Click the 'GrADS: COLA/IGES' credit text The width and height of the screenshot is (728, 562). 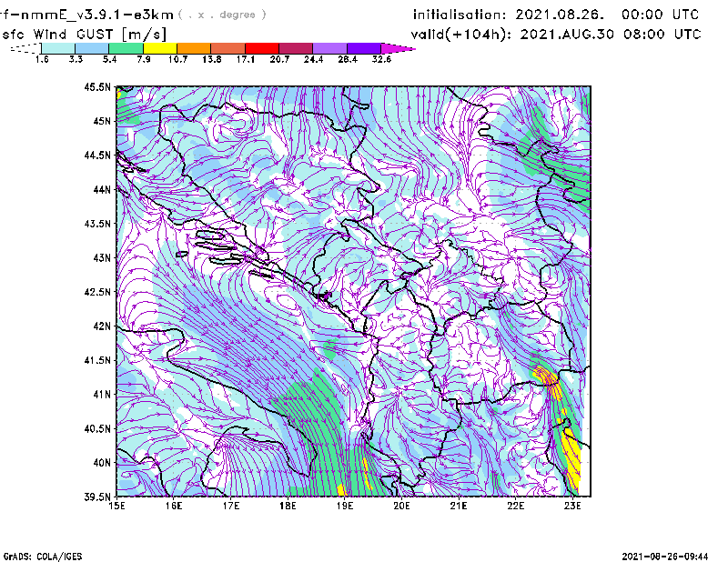pos(43,557)
